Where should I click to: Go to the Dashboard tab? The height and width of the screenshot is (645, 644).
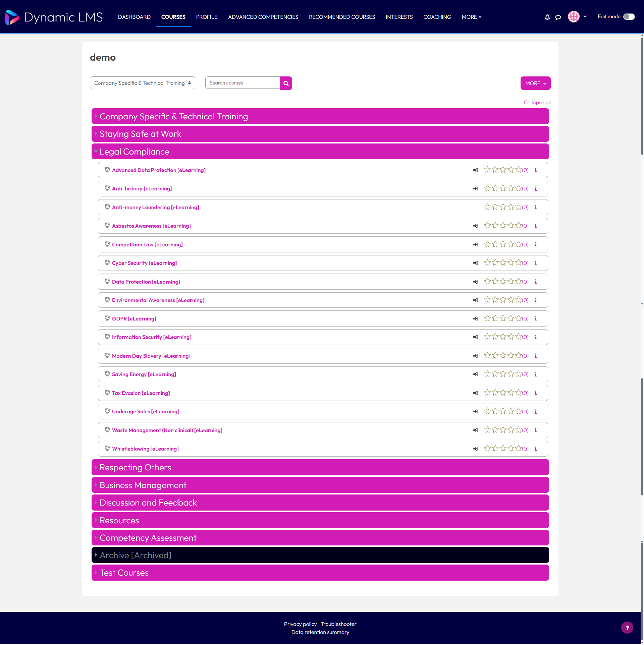[x=134, y=17]
